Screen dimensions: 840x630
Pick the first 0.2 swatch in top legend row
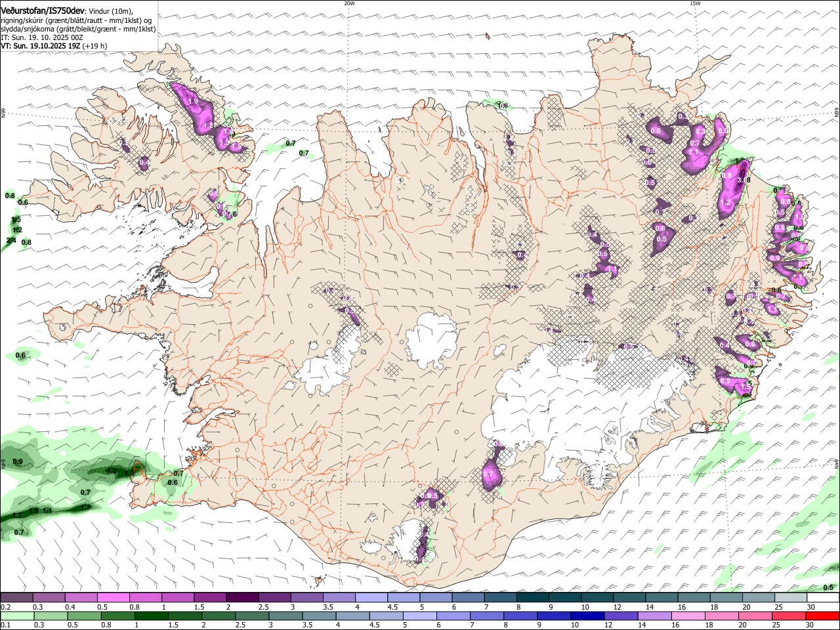point(16,598)
